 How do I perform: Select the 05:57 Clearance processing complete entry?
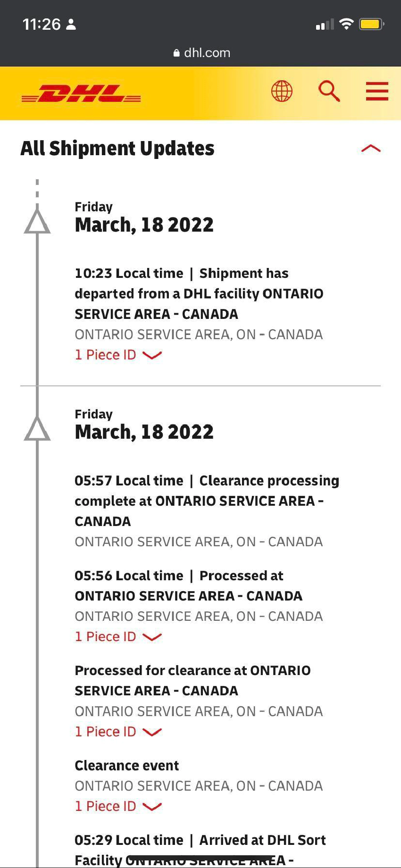click(207, 501)
